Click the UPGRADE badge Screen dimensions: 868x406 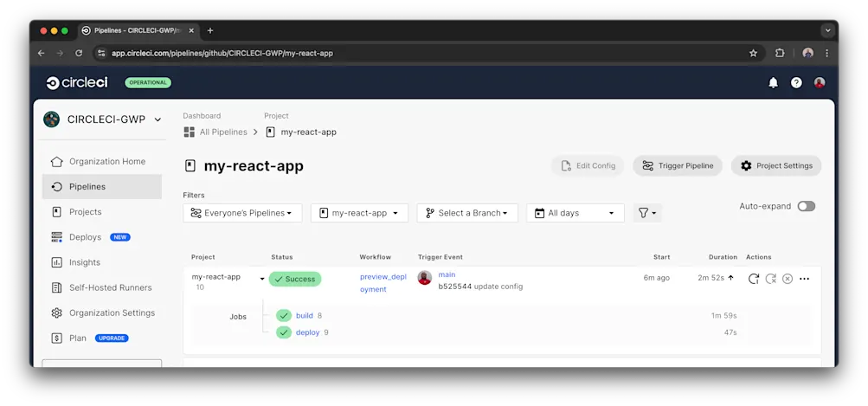(x=112, y=338)
